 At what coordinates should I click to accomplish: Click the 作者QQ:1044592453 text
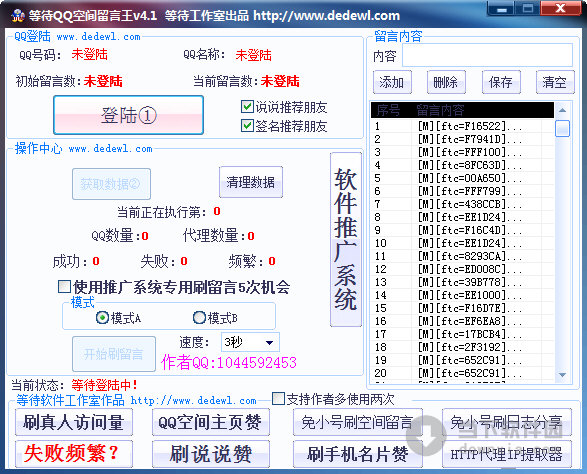[229, 362]
